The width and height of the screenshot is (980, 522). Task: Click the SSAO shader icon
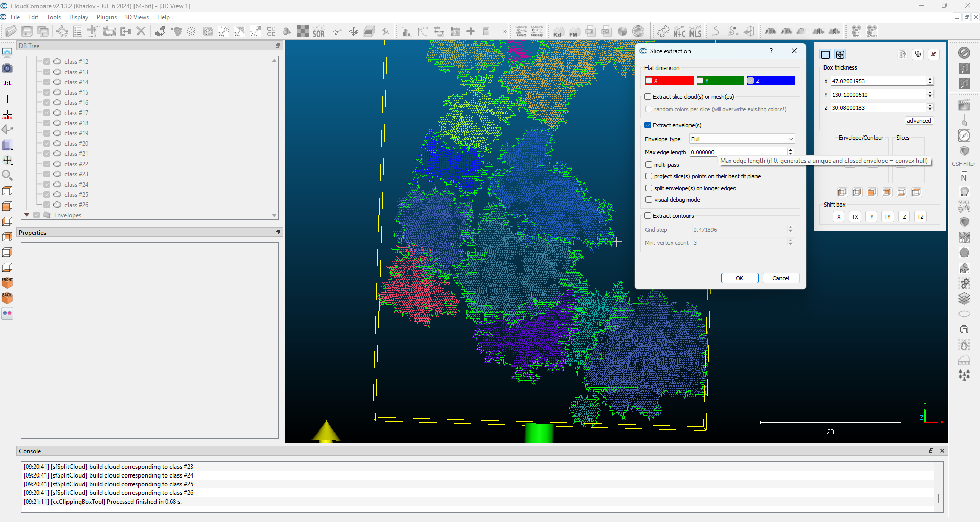pyautogui.click(x=964, y=83)
